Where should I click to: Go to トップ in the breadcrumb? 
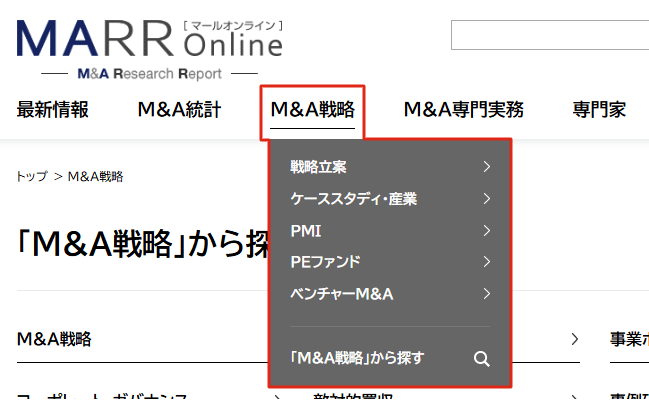32,176
